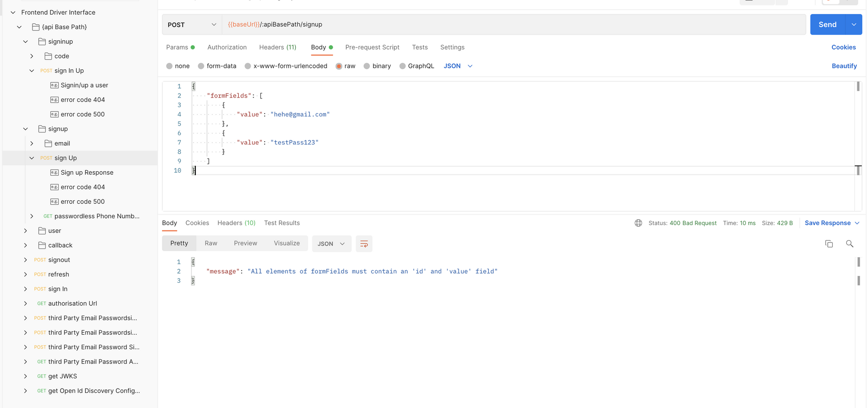Click the 'callback' folder icon
The width and height of the screenshot is (868, 408).
click(42, 245)
